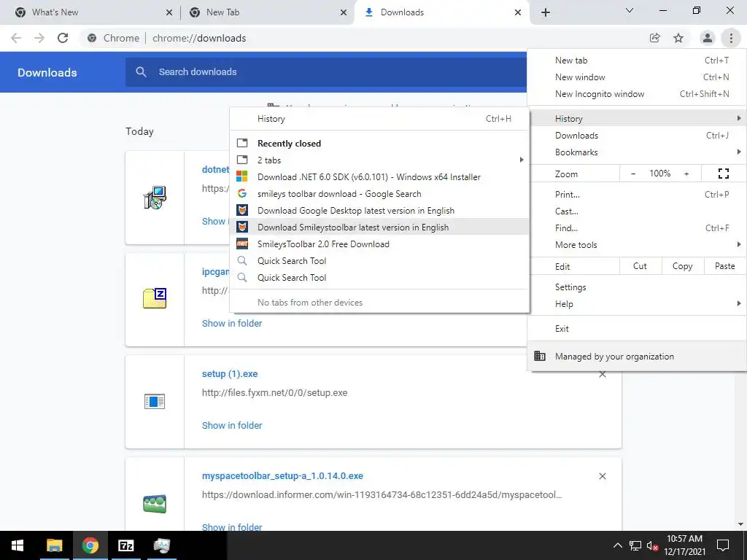Screen dimensions: 747x560
Task: Expand the Help submenu
Action: pyautogui.click(x=636, y=304)
